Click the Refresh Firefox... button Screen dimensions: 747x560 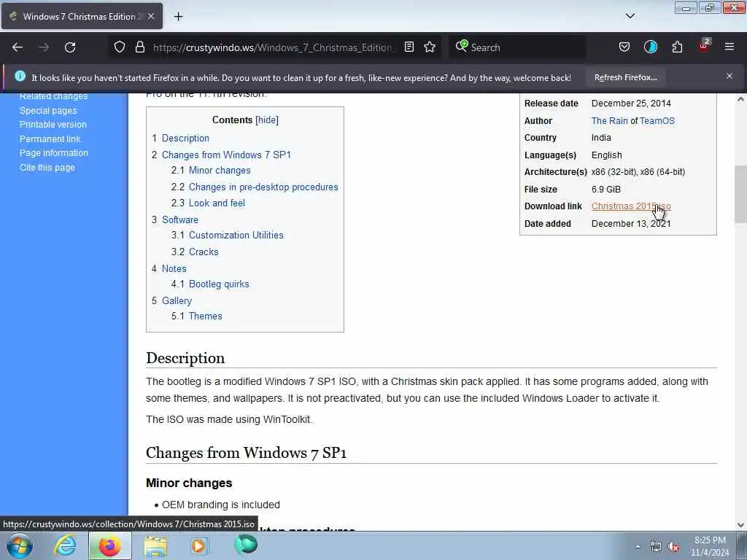pos(625,77)
